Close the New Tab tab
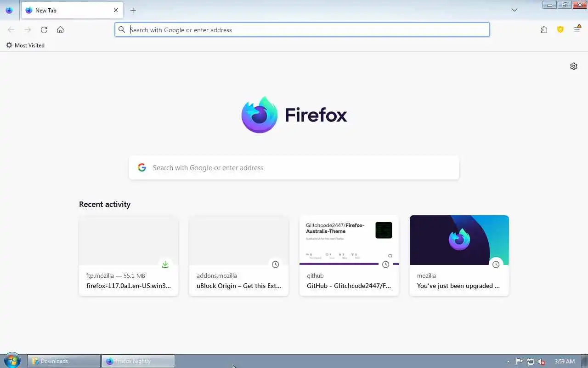This screenshot has width=588, height=368. (x=116, y=10)
